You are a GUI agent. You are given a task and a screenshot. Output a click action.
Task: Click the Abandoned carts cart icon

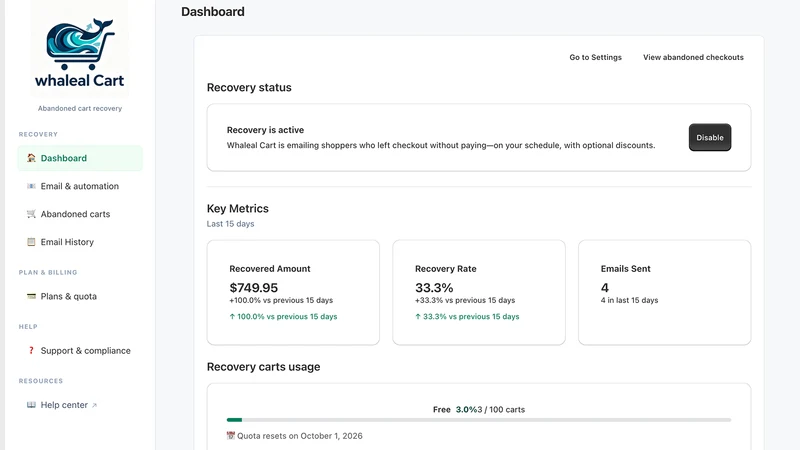[x=31, y=214]
